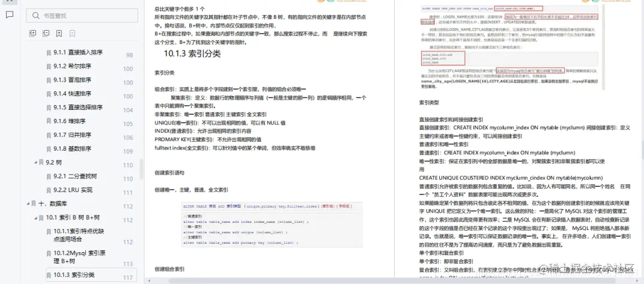
Task: Click the expand all bookmarks icon
Action: pos(33,33)
